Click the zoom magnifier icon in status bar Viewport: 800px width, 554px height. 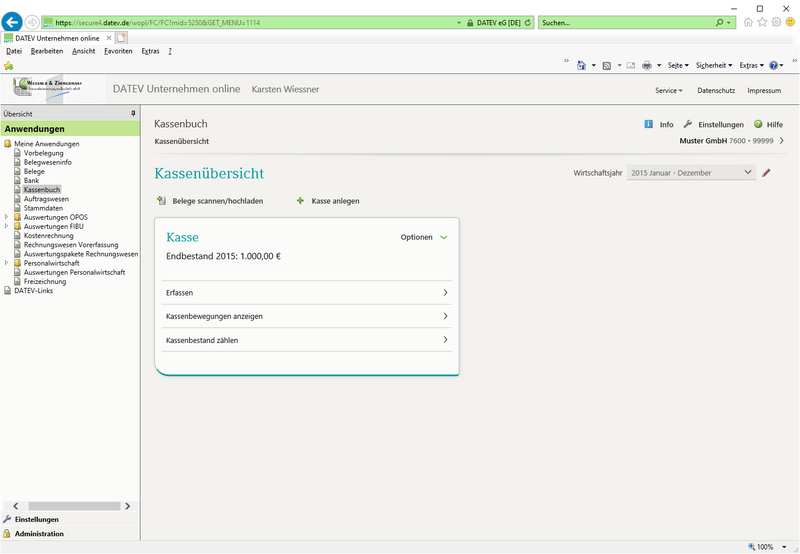pos(752,546)
